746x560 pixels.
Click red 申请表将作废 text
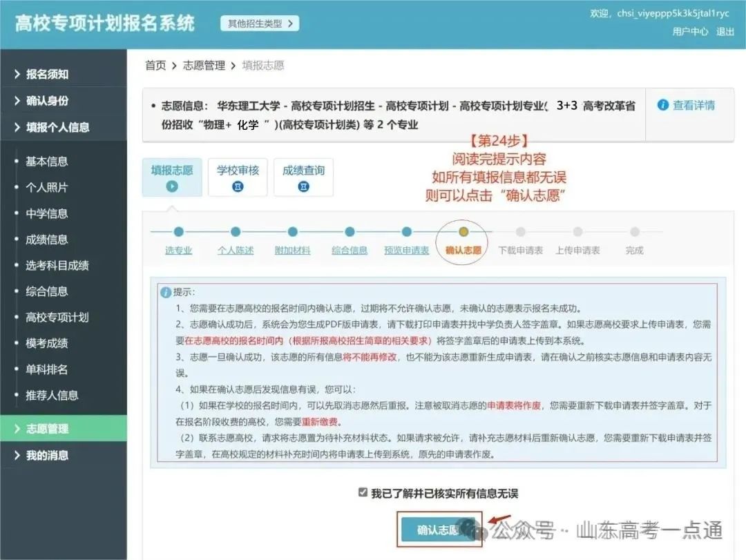click(x=514, y=405)
